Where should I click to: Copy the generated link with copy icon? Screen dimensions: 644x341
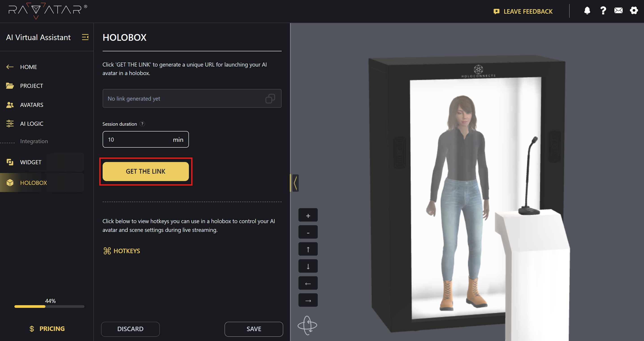[x=270, y=99]
